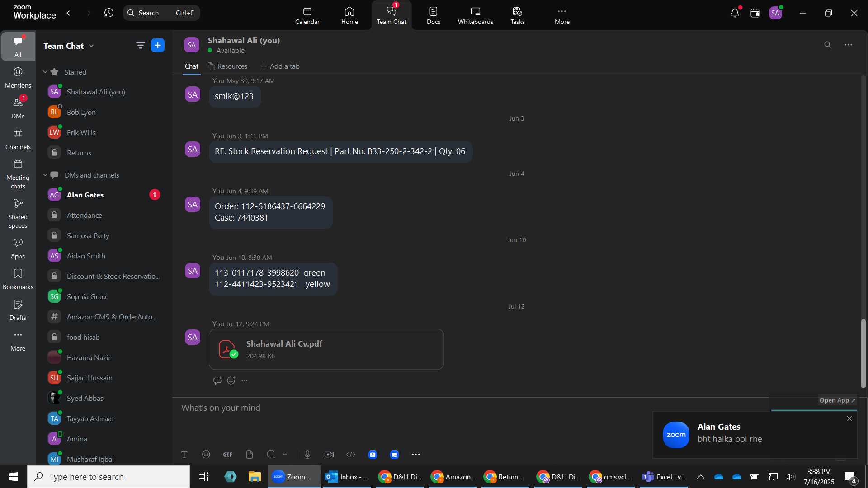Image resolution: width=868 pixels, height=488 pixels.
Task: Open the Samosa Party channel
Action: tap(104, 235)
